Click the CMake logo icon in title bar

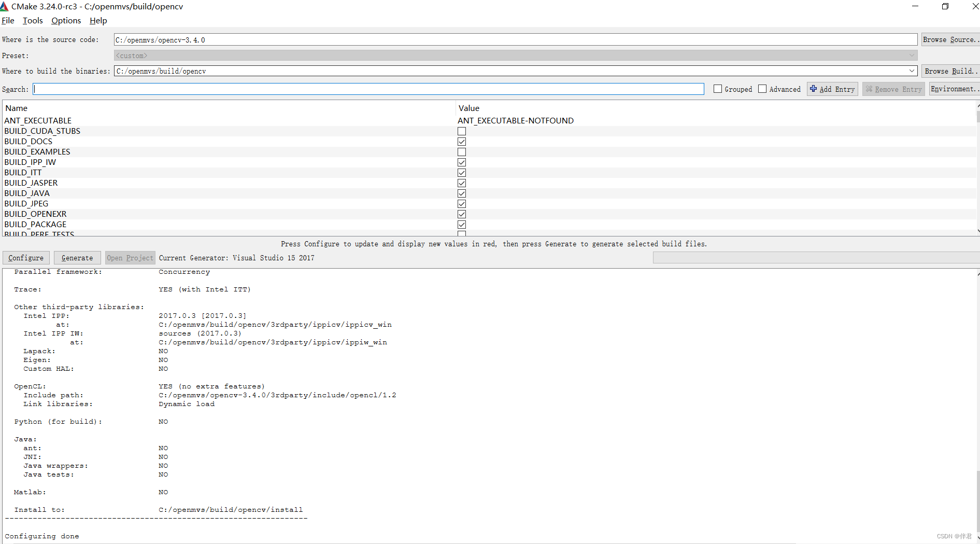(4, 7)
